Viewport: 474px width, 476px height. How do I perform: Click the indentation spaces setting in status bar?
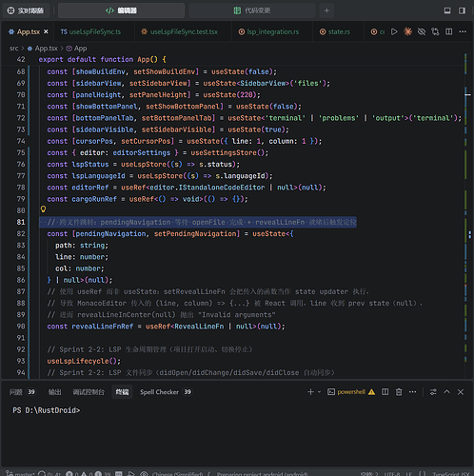click(x=369, y=474)
